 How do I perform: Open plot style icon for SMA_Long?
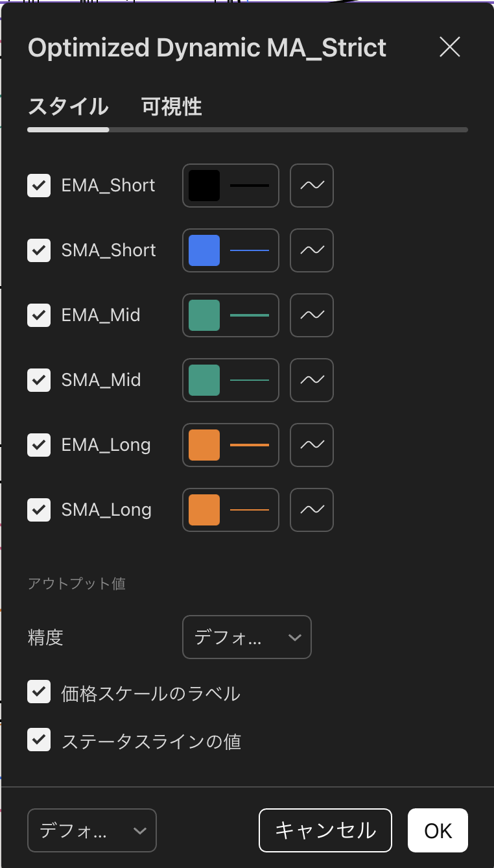pos(312,510)
